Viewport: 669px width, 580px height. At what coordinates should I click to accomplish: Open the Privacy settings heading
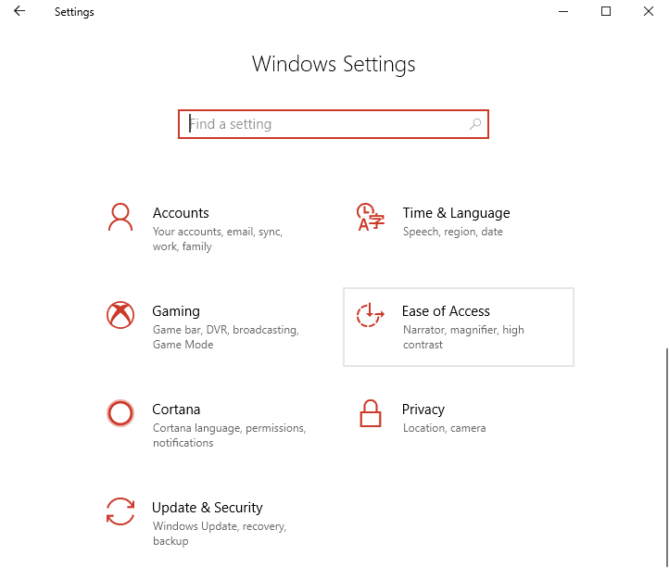423,409
